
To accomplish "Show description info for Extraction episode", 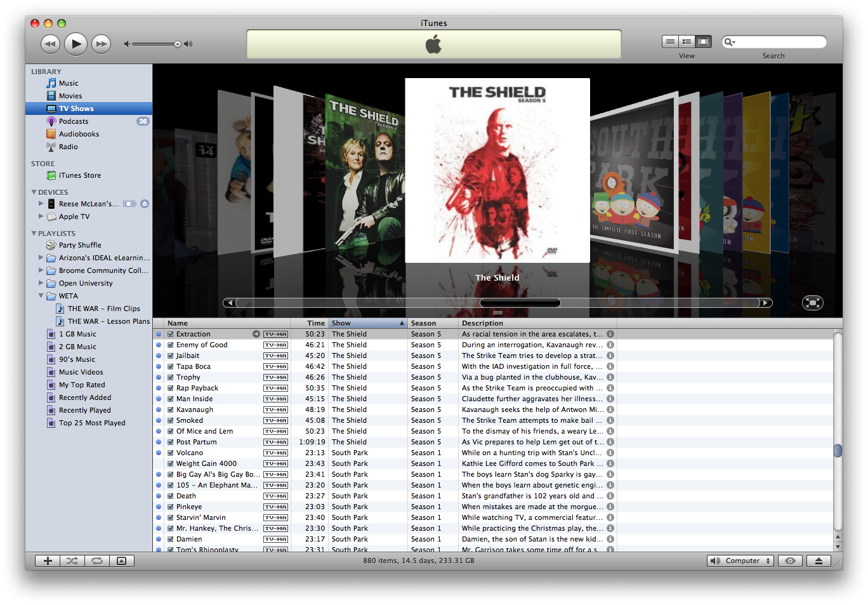I will tap(610, 334).
